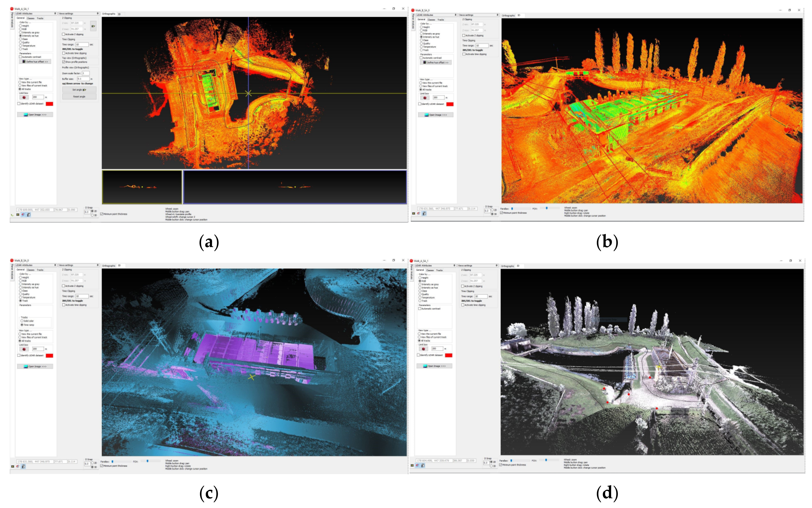Screen dimensions: 812x508
Task: Click the Z clipping picker icon in panel (a)
Action: pos(93,26)
